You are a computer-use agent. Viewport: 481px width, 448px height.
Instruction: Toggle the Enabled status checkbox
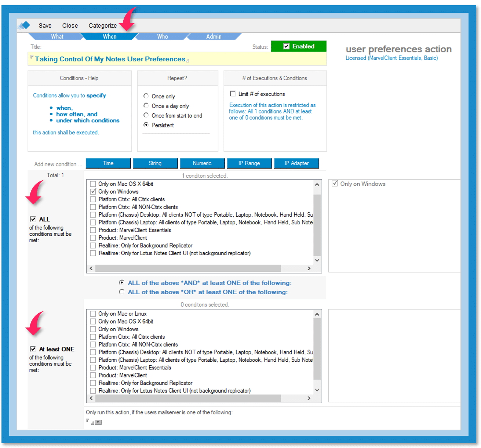point(287,46)
